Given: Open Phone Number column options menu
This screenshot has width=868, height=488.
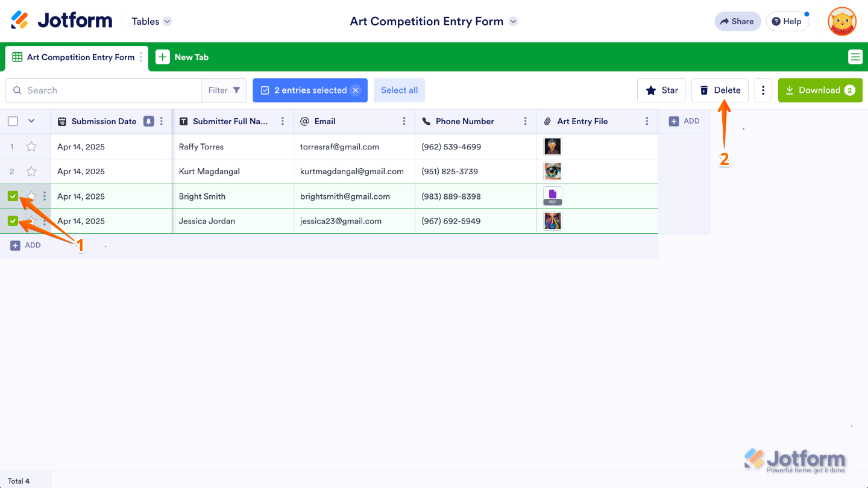Looking at the screenshot, I should click(526, 121).
